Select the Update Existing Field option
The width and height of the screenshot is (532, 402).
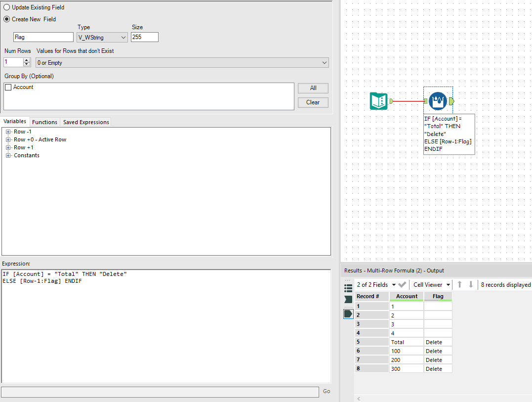(7, 7)
